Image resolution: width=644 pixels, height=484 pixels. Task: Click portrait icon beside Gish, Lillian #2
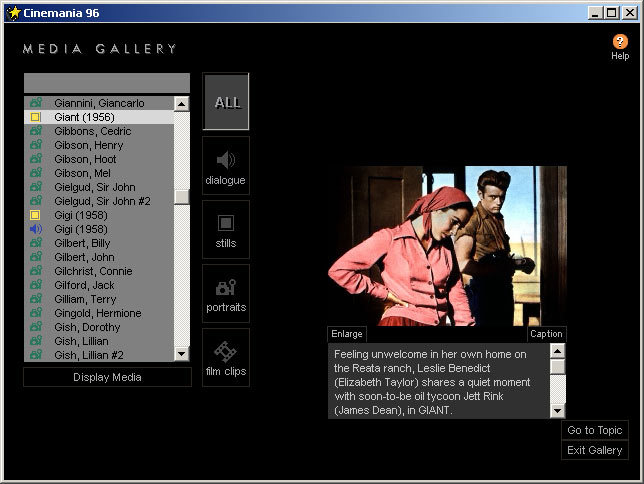click(36, 355)
